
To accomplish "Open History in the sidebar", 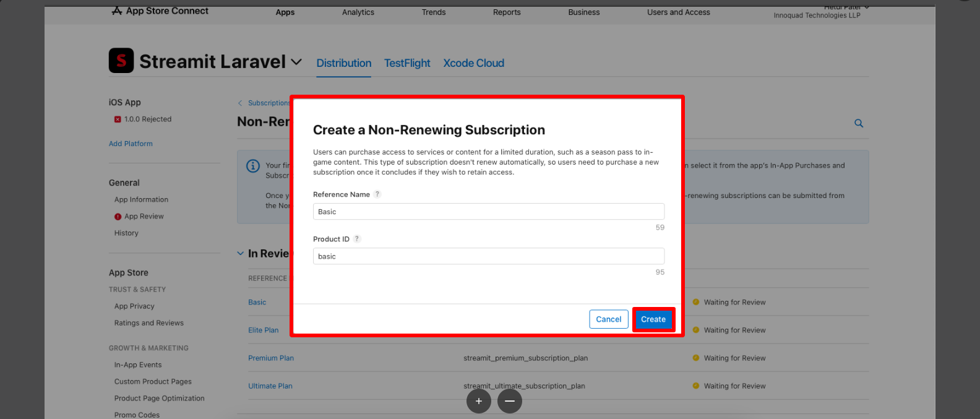I will (x=126, y=233).
